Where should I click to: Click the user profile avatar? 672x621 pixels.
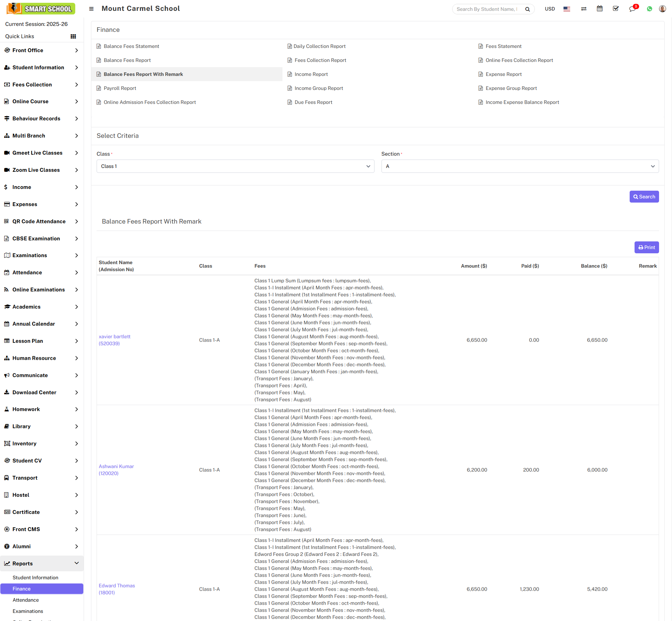[662, 9]
